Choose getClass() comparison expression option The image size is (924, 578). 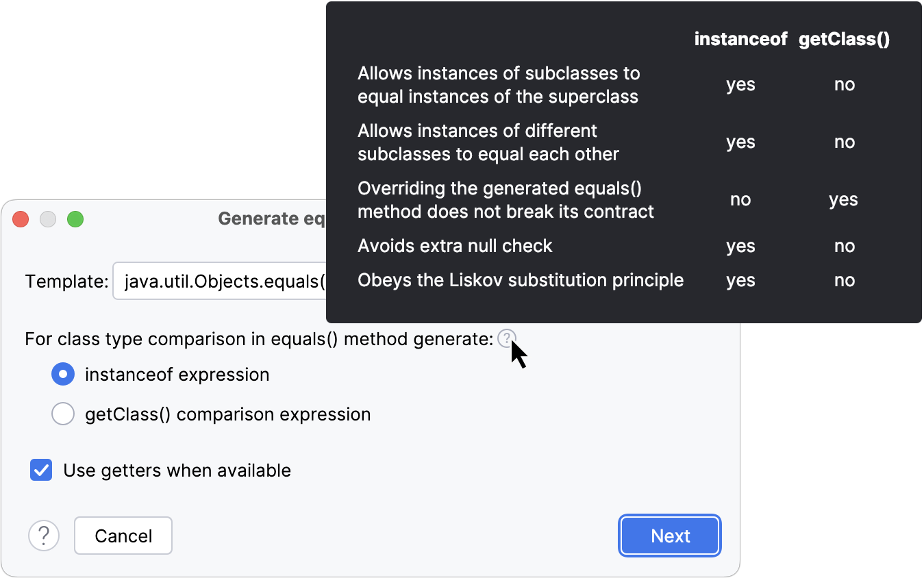[63, 414]
